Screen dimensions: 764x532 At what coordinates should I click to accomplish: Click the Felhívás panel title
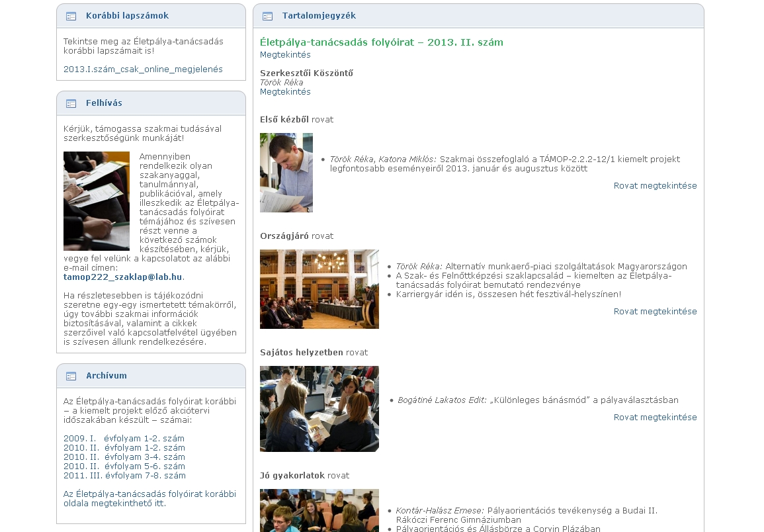104,103
